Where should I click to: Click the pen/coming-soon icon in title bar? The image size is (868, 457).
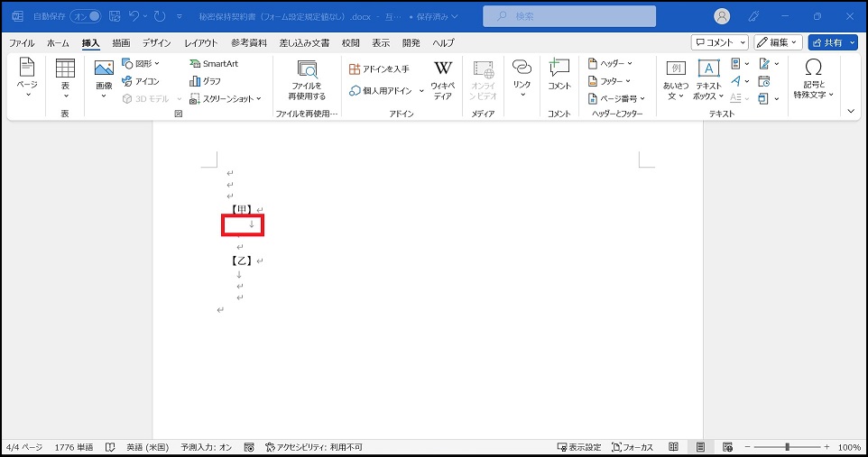tap(753, 16)
